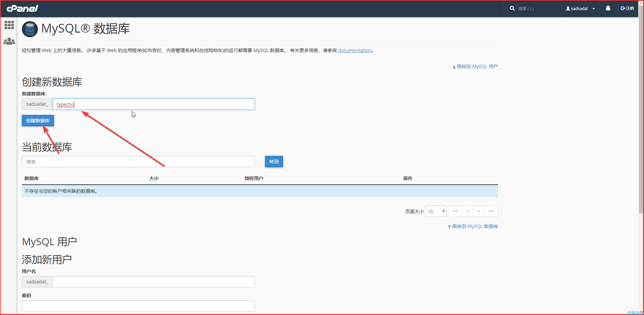Go to previous page with < button
This screenshot has width=644, height=315.
pyautogui.click(x=468, y=211)
